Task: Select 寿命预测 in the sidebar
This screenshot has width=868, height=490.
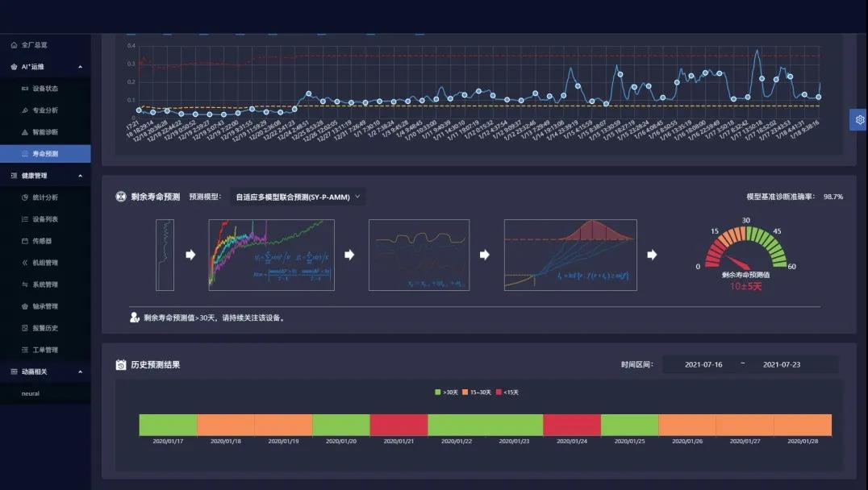Action: (x=45, y=154)
